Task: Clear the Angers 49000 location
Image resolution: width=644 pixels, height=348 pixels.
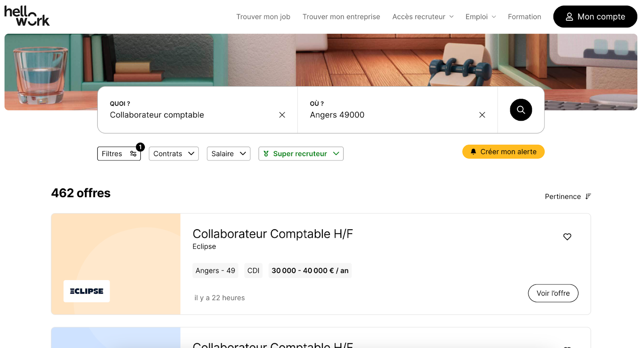Action: [482, 115]
